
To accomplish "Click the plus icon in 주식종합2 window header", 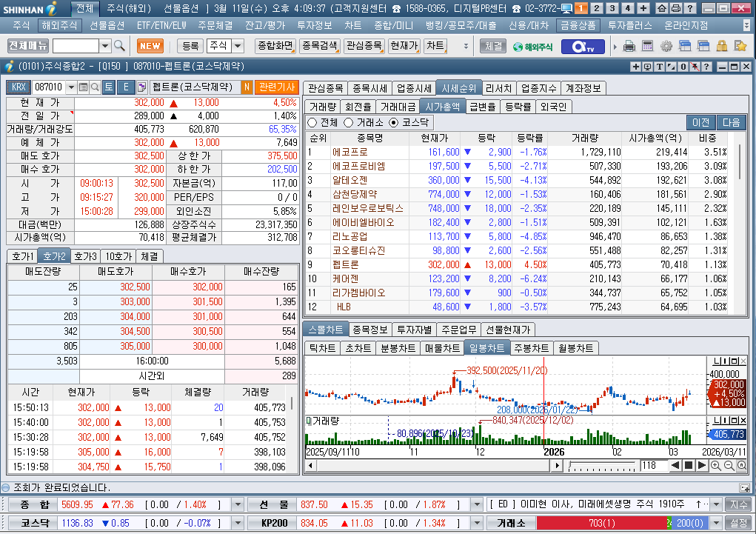I will [x=636, y=67].
